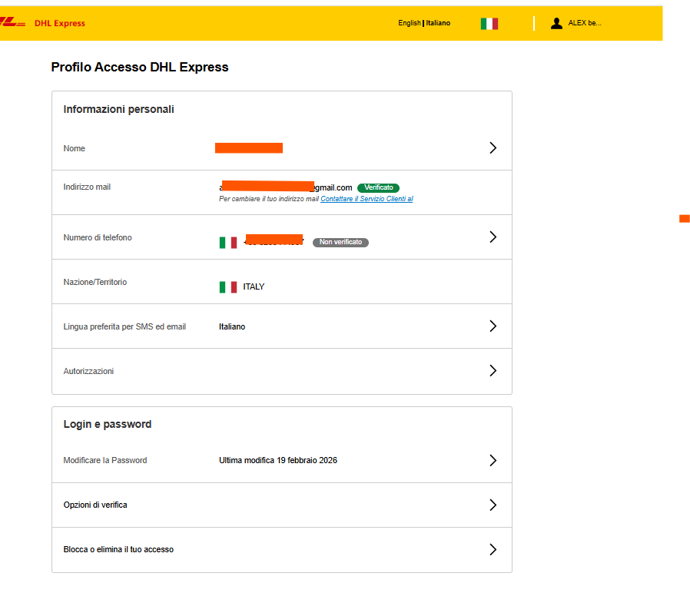Click Ultima modifica 19 febbraio 2026 text

pos(278,460)
